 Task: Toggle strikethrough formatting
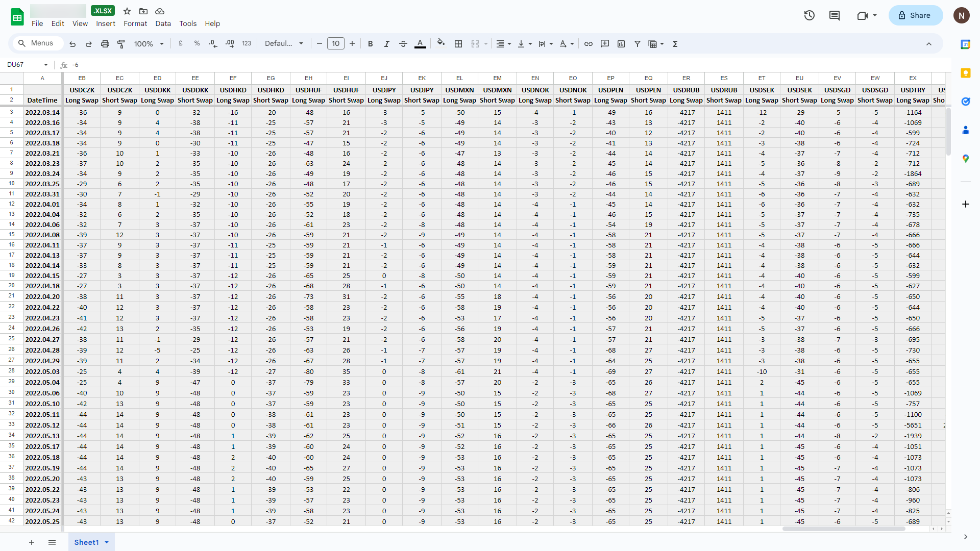click(403, 44)
